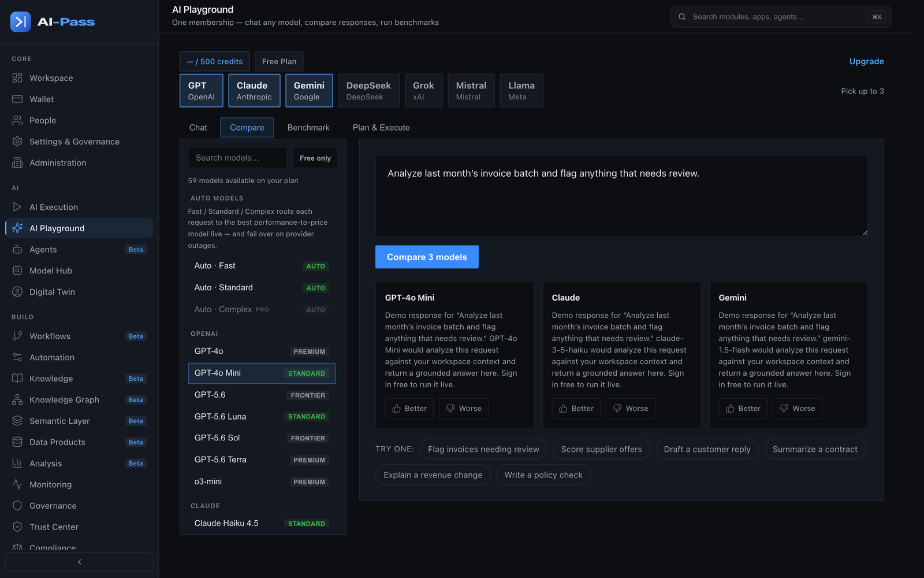Image resolution: width=924 pixels, height=578 pixels.
Task: Click the search magnifier icon in top bar
Action: click(682, 17)
